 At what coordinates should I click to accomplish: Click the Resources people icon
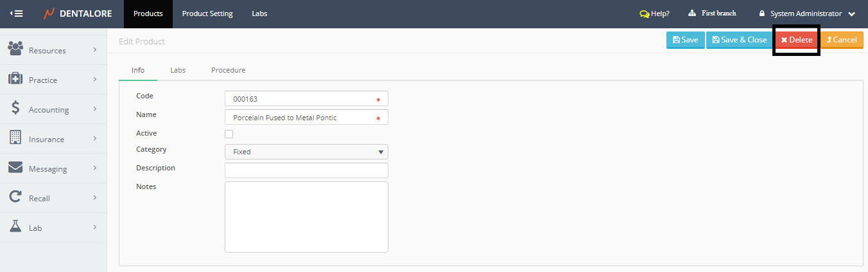tap(15, 49)
